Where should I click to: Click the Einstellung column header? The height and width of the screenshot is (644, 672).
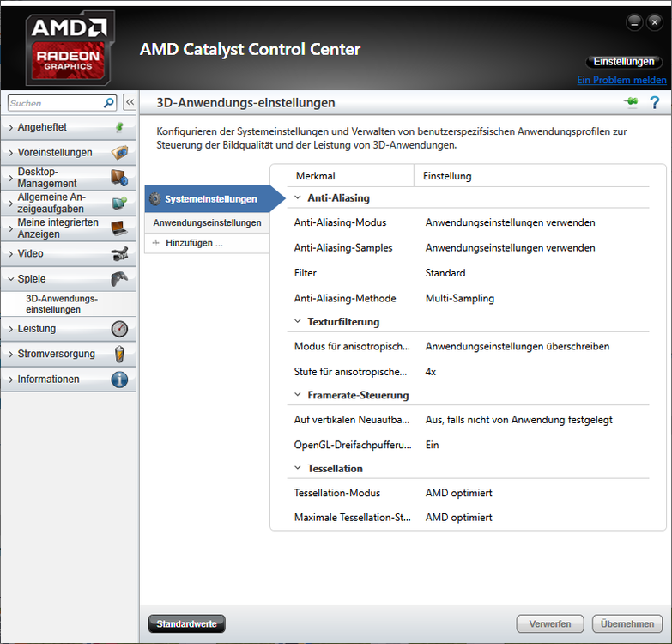[x=447, y=176]
